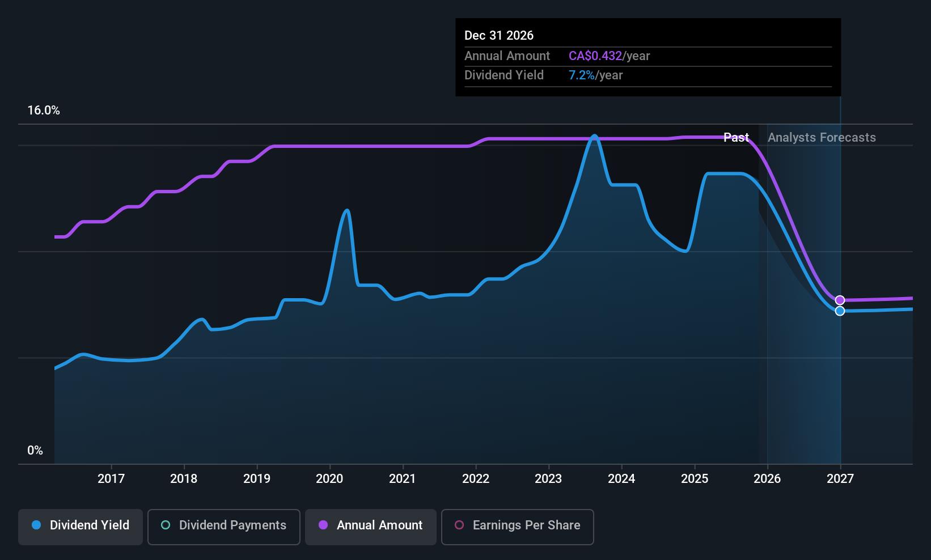Toggle the Dividend Payments series visibility
Viewport: 931px width, 560px height.
[x=223, y=527]
